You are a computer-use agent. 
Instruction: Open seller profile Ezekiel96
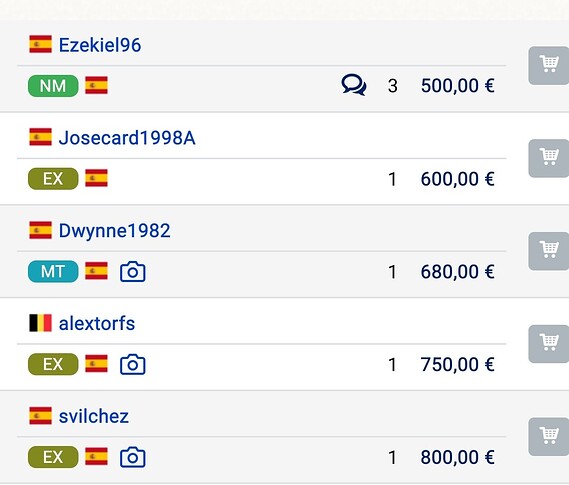click(x=100, y=45)
